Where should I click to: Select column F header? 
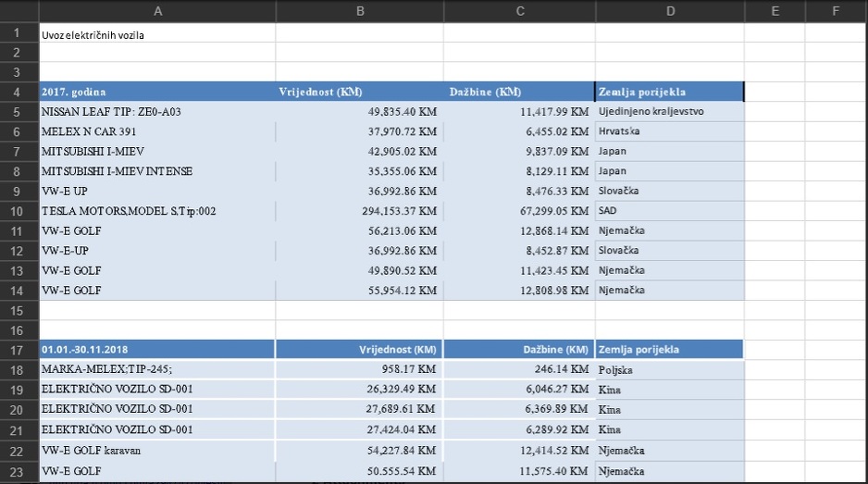pos(836,11)
